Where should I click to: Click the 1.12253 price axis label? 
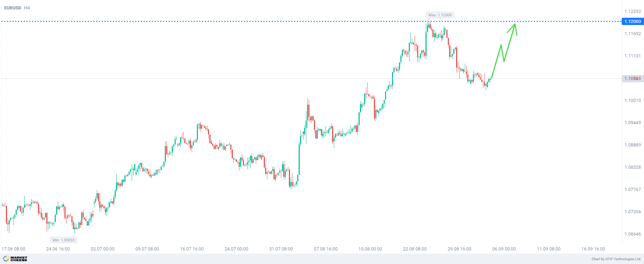tap(632, 11)
